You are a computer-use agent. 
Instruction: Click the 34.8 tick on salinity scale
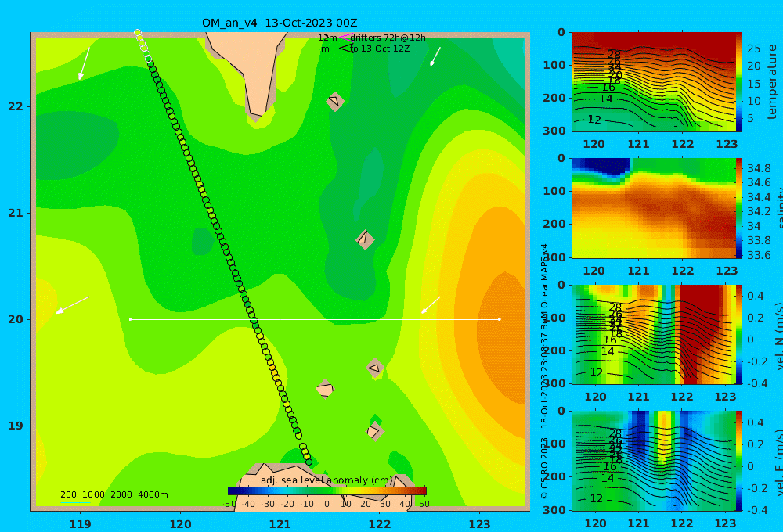(759, 168)
